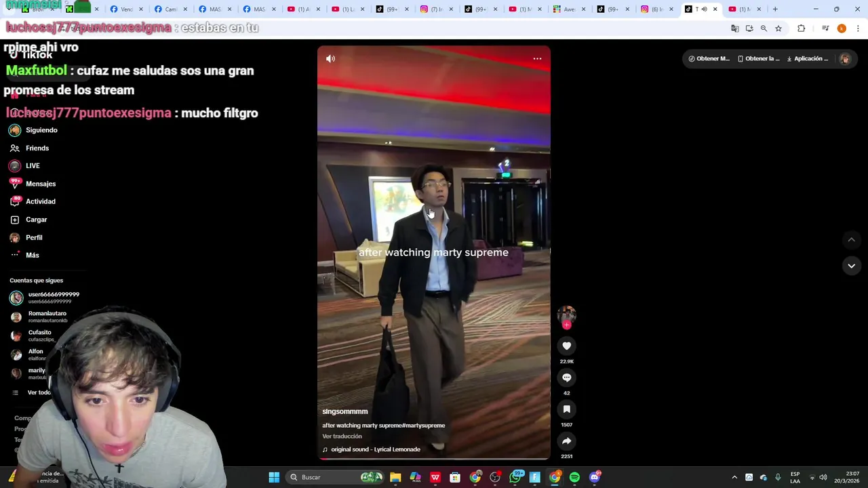Open followed account Romanlautaro
The height and width of the screenshot is (488, 868).
[x=39, y=317]
